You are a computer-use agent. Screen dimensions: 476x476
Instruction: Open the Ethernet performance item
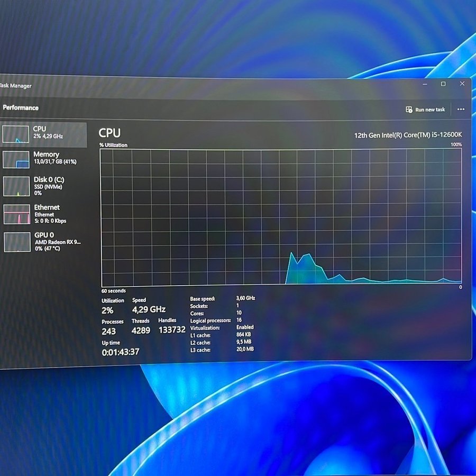(x=43, y=214)
